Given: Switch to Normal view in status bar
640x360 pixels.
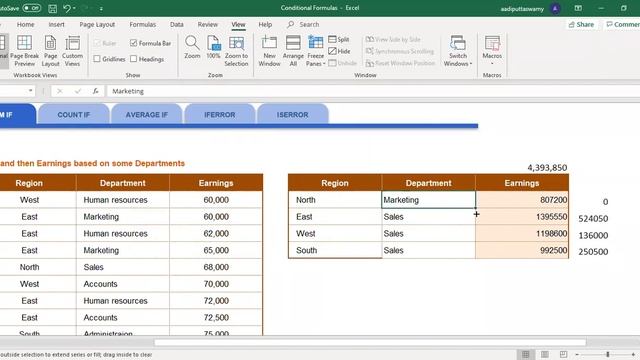Looking at the screenshot, I should (526, 354).
